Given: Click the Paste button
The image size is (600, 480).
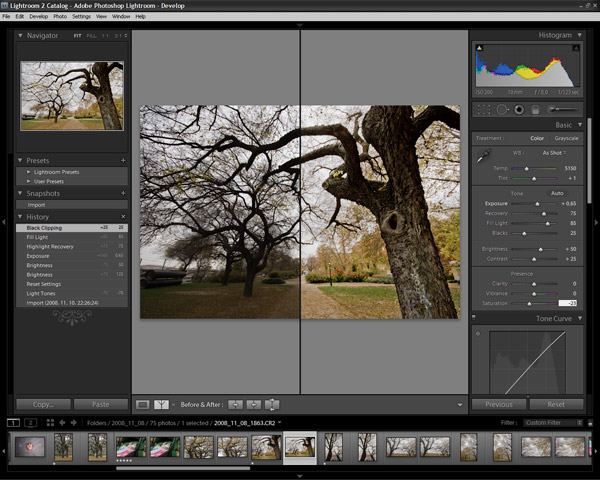Looking at the screenshot, I should [x=101, y=404].
